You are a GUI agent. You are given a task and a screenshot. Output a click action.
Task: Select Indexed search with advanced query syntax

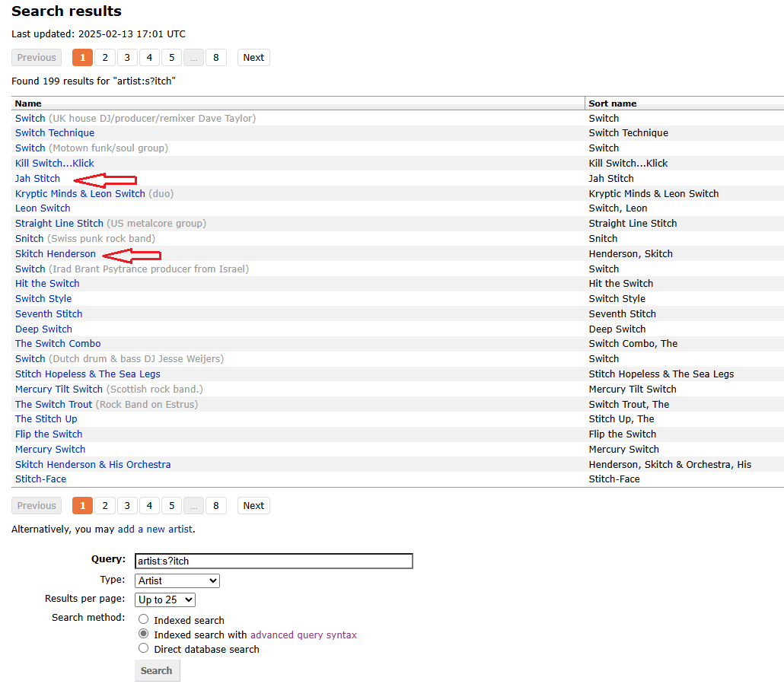point(144,634)
